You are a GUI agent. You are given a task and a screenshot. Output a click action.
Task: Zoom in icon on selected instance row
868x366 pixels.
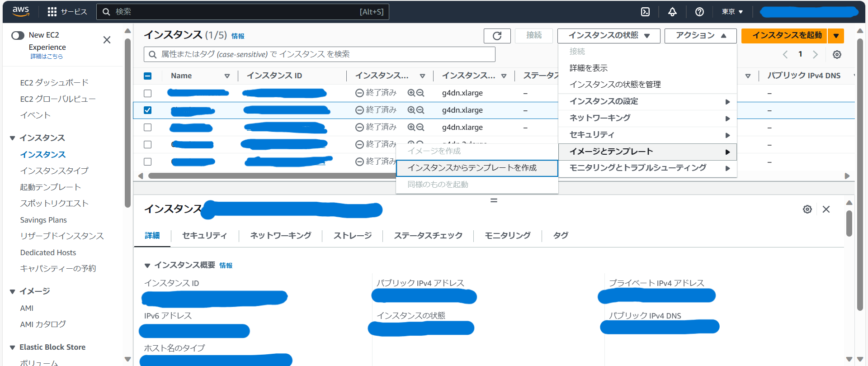coord(411,110)
